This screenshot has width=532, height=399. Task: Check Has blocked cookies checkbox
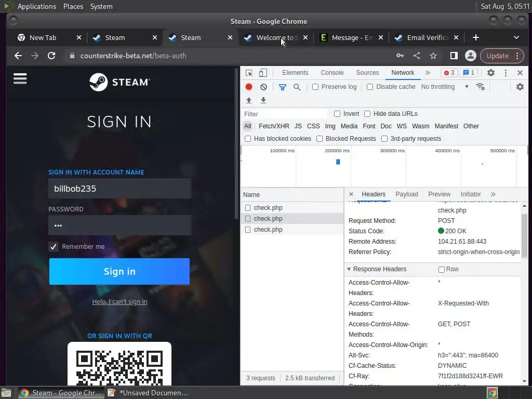(x=248, y=138)
